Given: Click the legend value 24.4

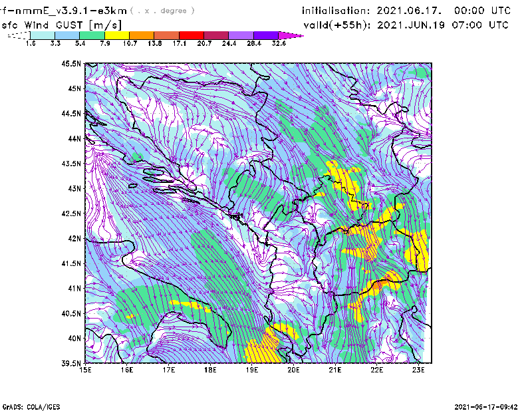Looking at the screenshot, I should (x=229, y=43).
